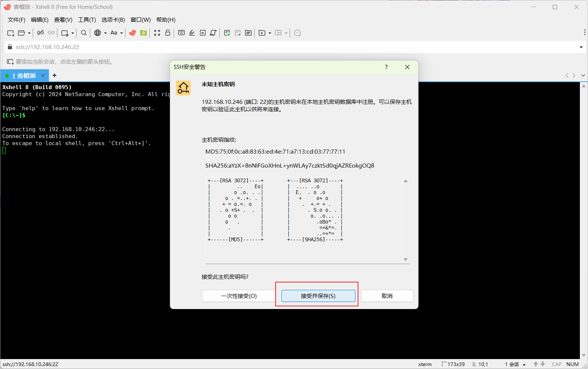The height and width of the screenshot is (369, 588).
Task: Click the globe encoding icon
Action: [x=98, y=33]
